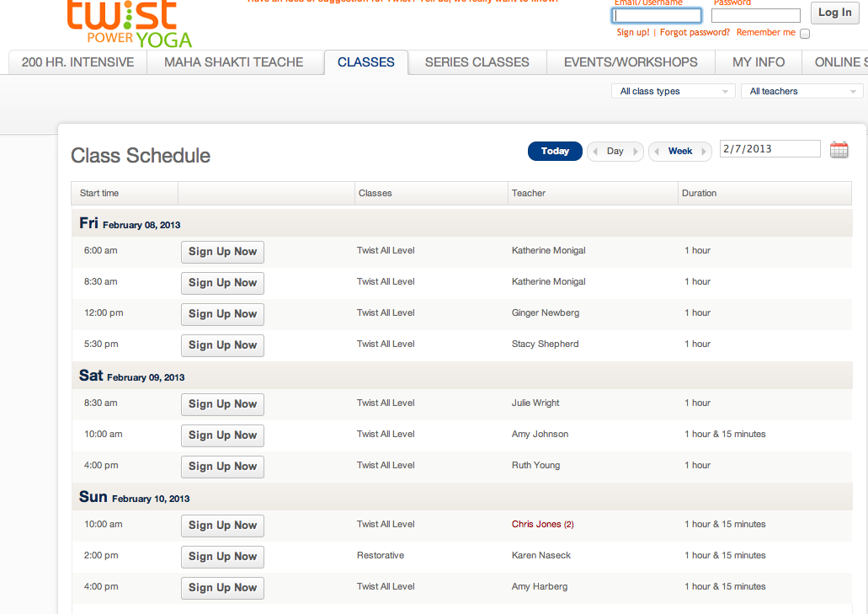
Task: Click teacher name Karen Naseck
Action: 541,555
